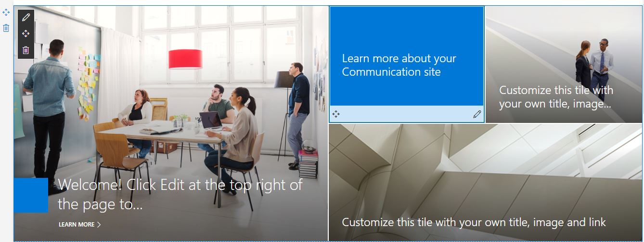Click the move web part icon in dark toolbar
Image resolution: width=644 pixels, height=242 pixels.
pos(26,34)
